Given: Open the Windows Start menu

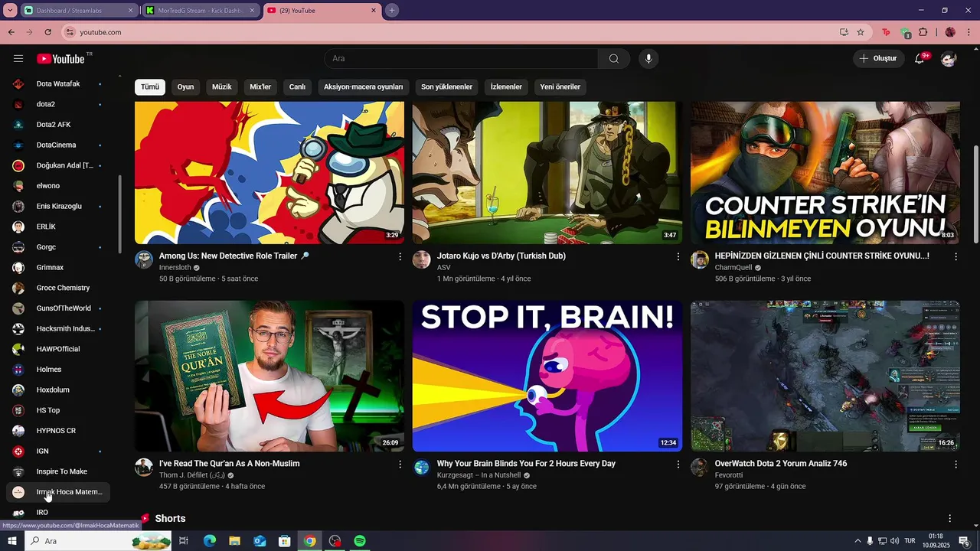Looking at the screenshot, I should coord(11,541).
